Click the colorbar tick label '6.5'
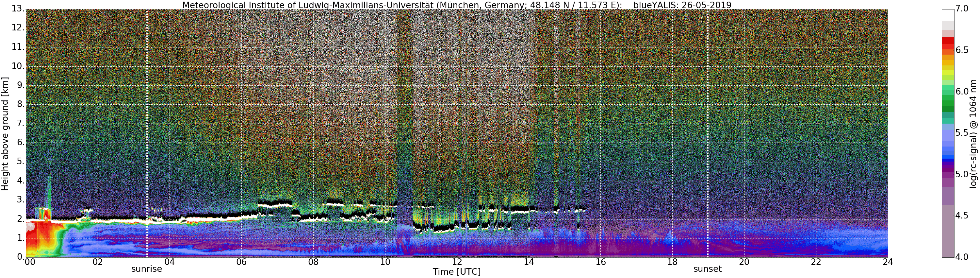 (x=962, y=50)
